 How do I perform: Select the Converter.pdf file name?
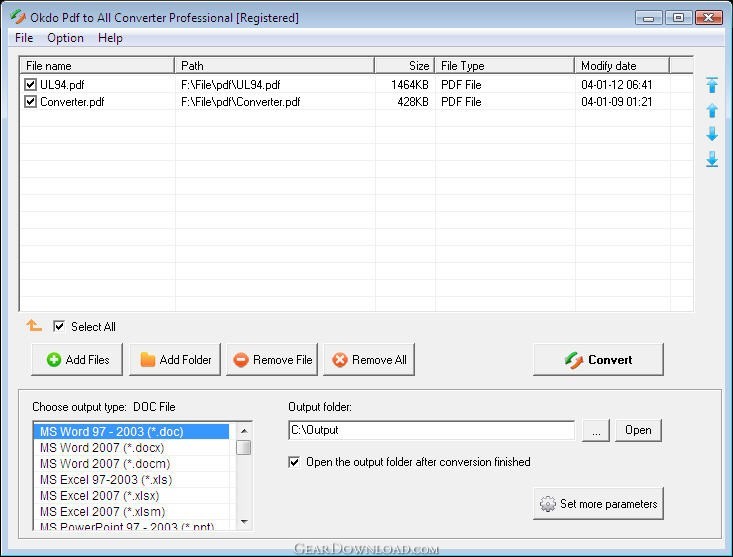[72, 102]
